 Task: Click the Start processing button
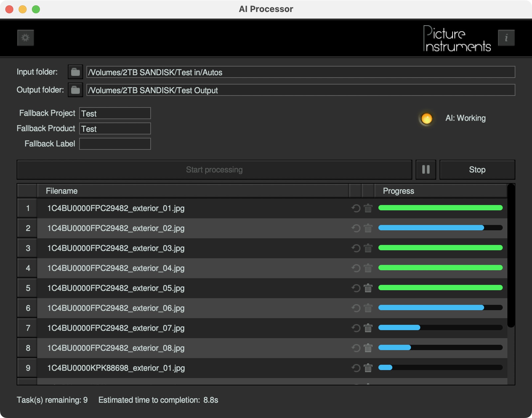[x=214, y=170]
